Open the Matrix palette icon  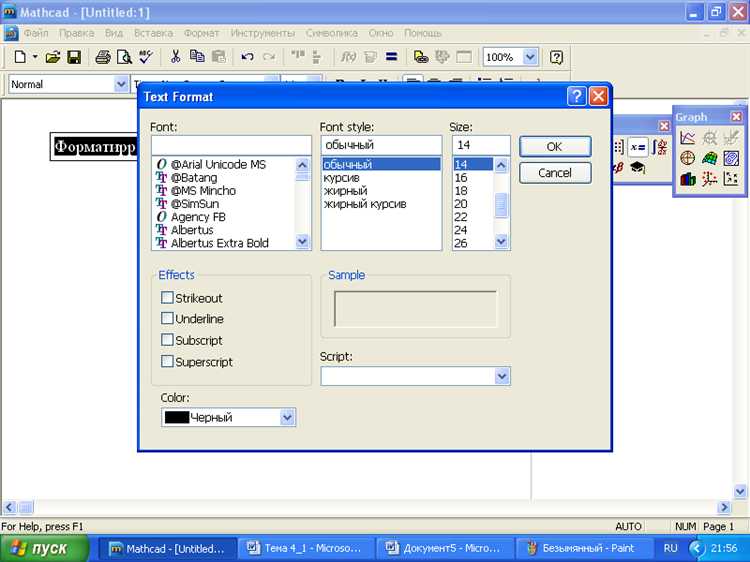[x=618, y=147]
